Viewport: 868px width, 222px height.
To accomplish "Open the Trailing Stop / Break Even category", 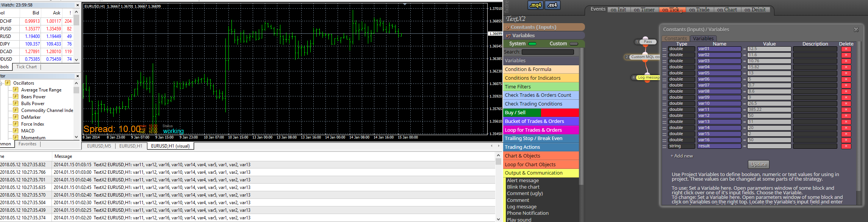I will [x=541, y=139].
